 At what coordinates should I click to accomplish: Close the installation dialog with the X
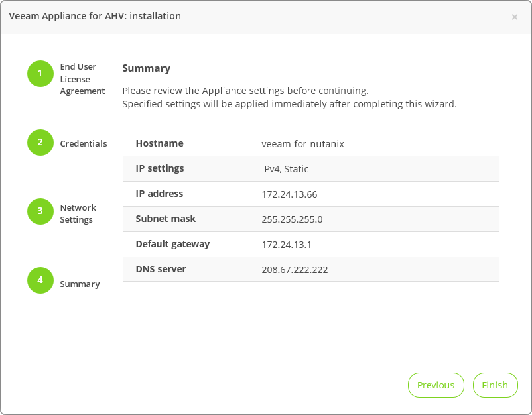[514, 17]
